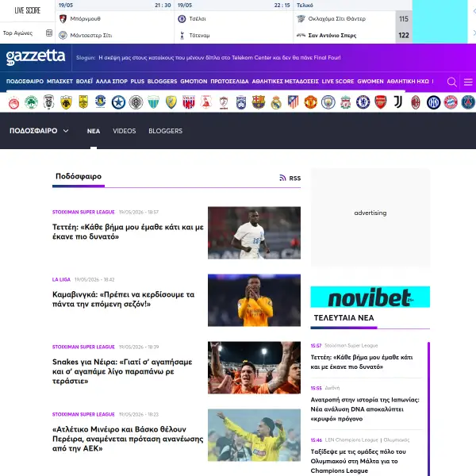Select the ΝΕΑ tab
Viewport: 476px width, 476px height.
(94, 131)
